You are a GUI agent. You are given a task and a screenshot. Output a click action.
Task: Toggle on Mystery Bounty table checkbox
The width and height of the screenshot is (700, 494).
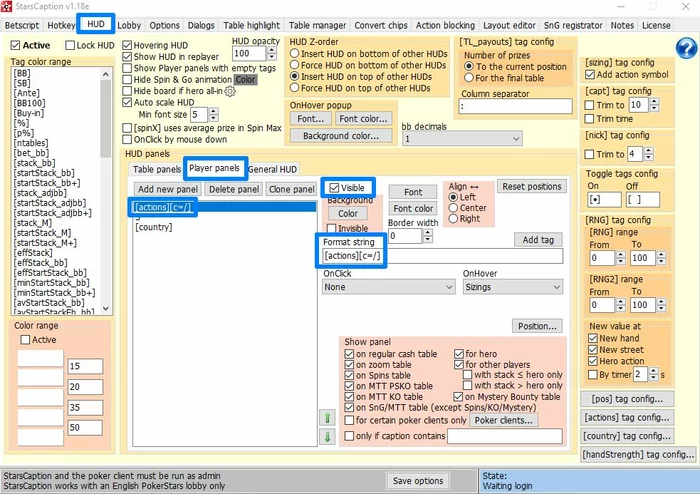458,397
